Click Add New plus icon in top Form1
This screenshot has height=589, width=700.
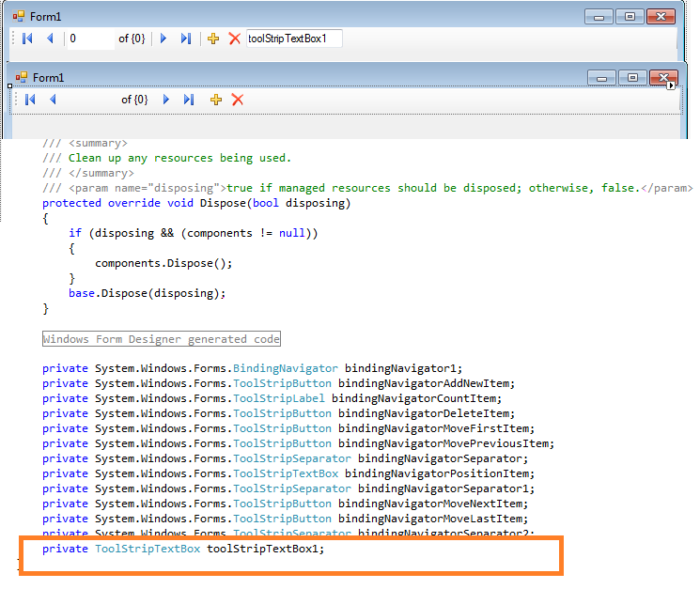point(213,39)
